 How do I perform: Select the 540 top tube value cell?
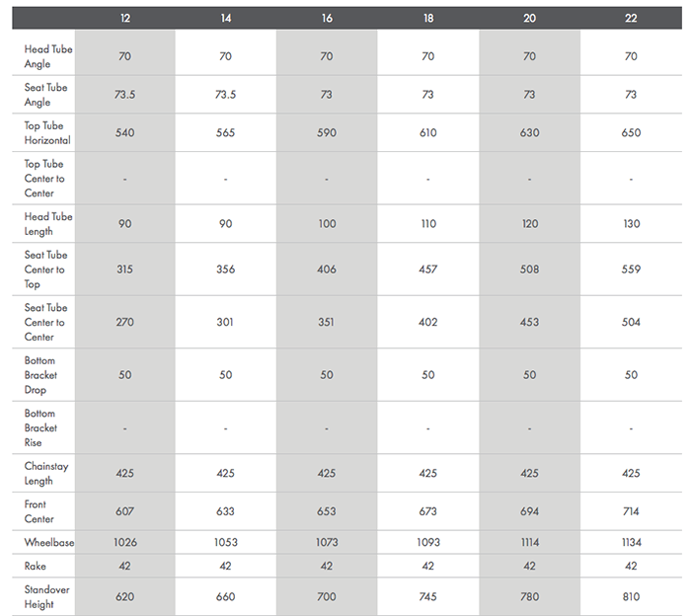pos(124,132)
